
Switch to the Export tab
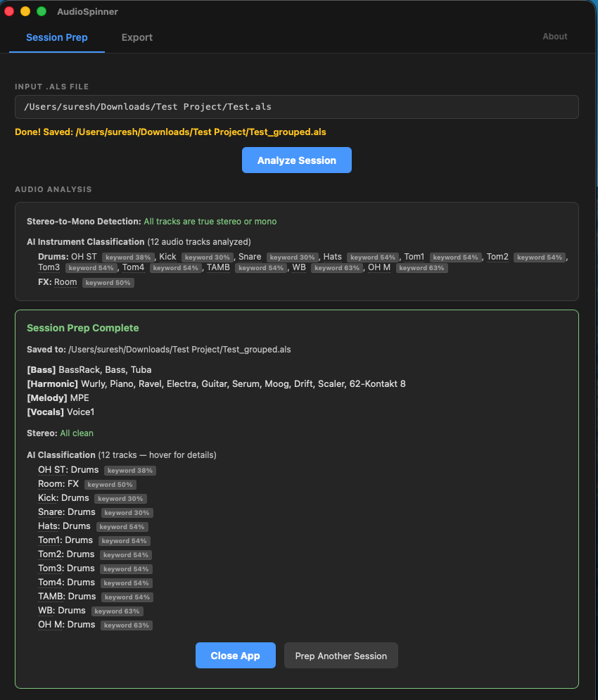[x=136, y=37]
